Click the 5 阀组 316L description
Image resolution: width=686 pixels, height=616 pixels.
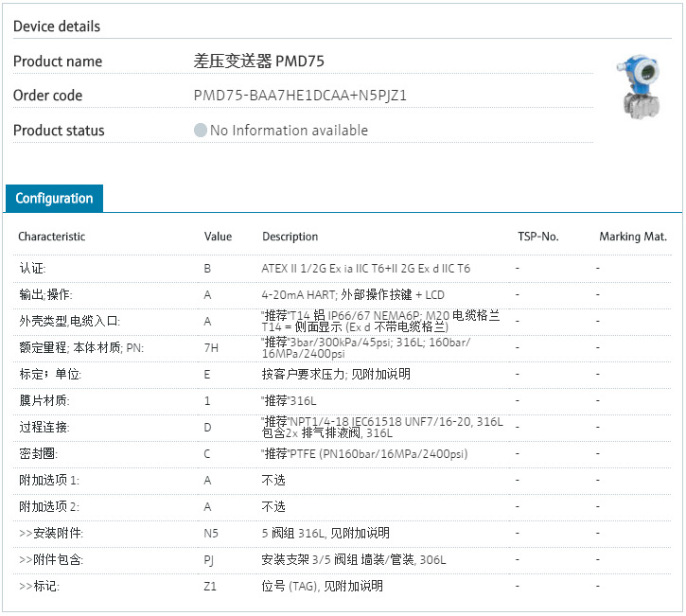325,534
